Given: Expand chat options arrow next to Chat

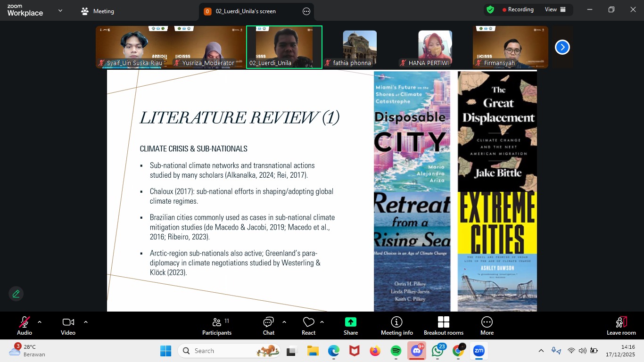Looking at the screenshot, I should click(x=284, y=322).
